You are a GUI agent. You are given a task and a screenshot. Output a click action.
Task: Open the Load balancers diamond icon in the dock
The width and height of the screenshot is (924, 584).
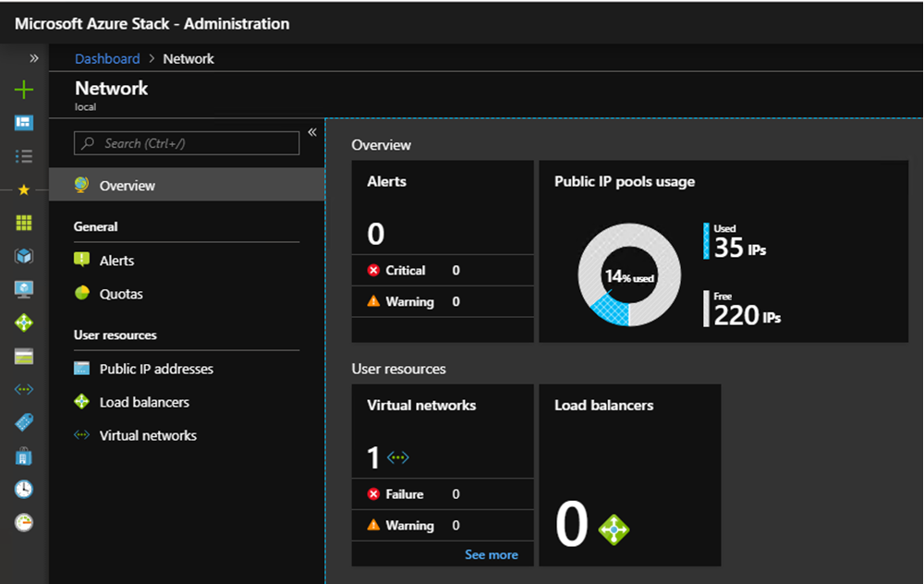point(24,322)
